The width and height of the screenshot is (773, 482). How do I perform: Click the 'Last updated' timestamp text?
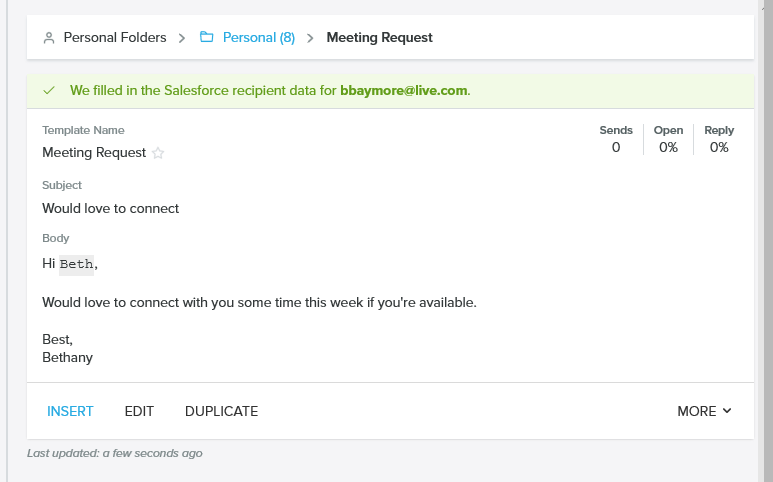click(114, 453)
